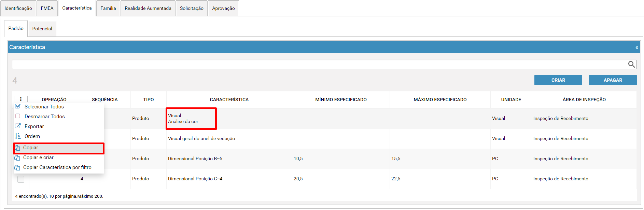Viewport: 644px width, 210px height.
Task: Click the UNIDADE column header
Action: 511,100
